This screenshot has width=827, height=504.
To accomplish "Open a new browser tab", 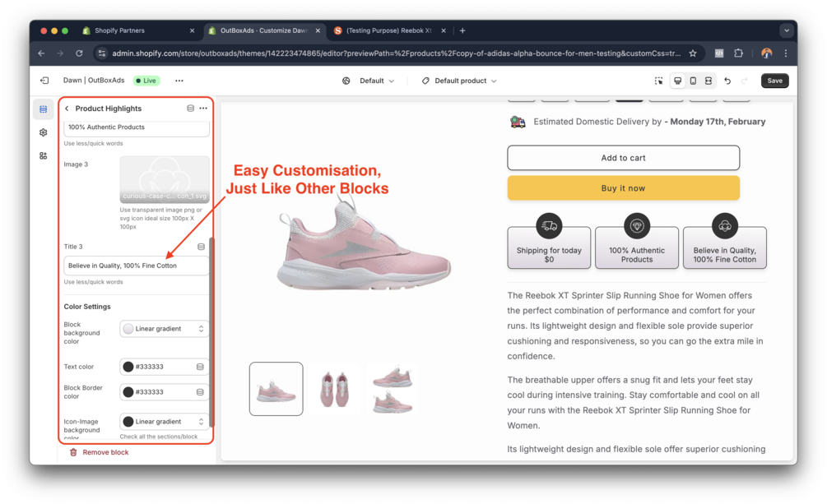I will pyautogui.click(x=462, y=30).
